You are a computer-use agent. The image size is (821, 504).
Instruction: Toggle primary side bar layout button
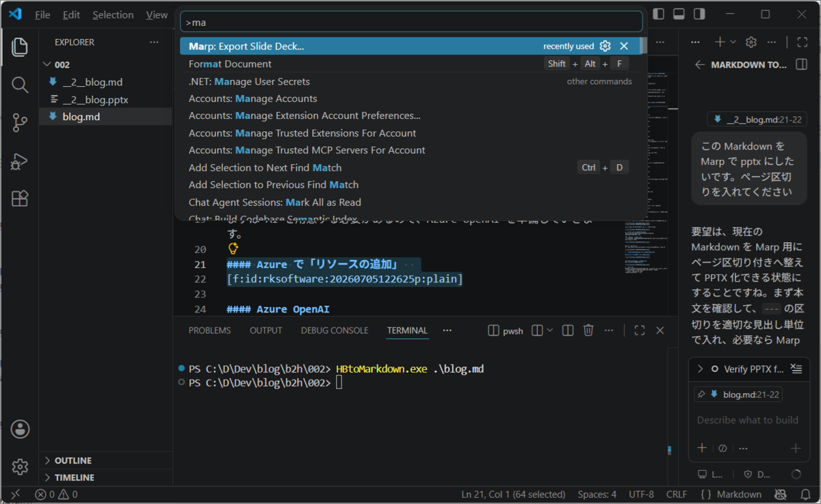click(x=658, y=14)
